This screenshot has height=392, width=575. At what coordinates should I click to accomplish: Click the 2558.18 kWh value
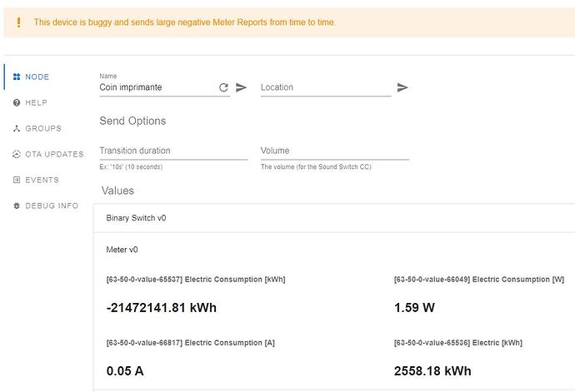tap(432, 371)
